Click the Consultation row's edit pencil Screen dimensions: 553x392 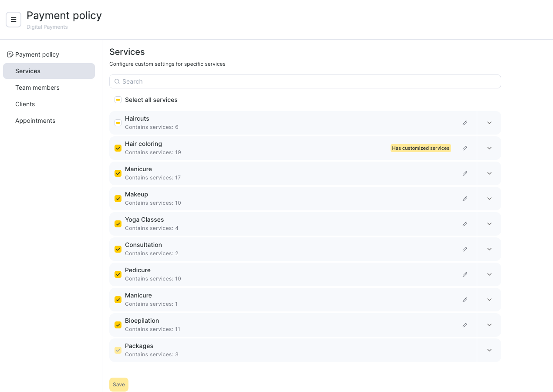pyautogui.click(x=465, y=249)
